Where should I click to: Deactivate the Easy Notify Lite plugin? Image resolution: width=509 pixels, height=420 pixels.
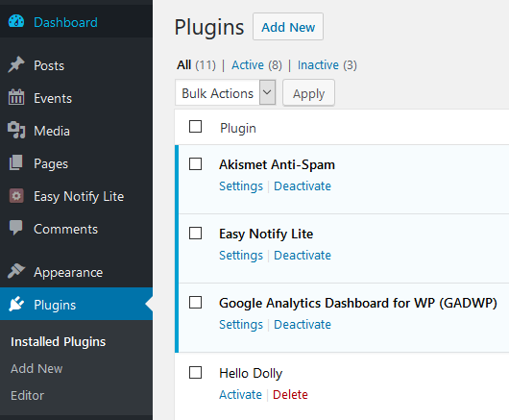click(x=303, y=256)
